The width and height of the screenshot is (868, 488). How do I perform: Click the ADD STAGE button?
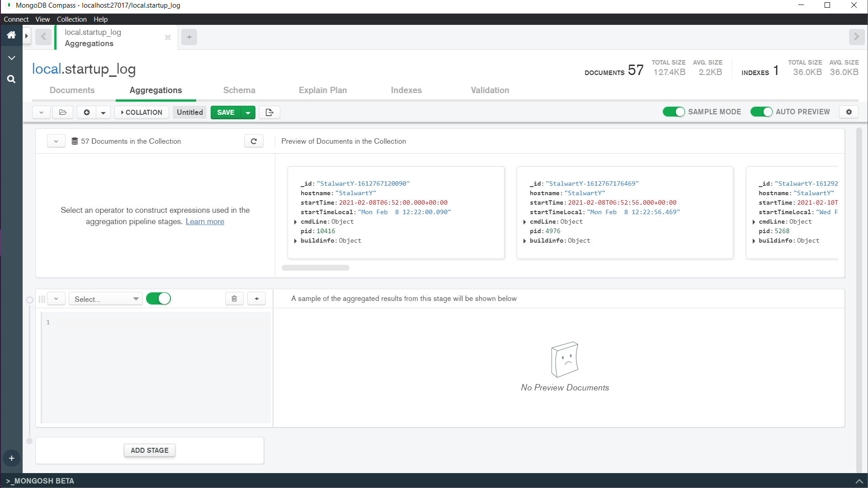[150, 450]
